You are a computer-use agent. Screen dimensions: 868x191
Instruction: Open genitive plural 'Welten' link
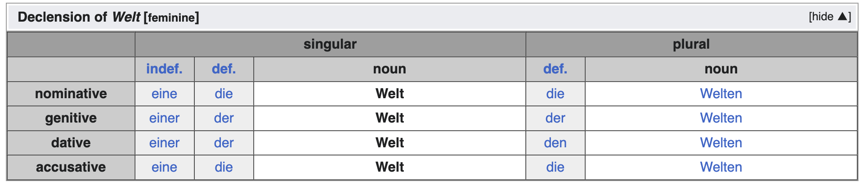pos(721,118)
